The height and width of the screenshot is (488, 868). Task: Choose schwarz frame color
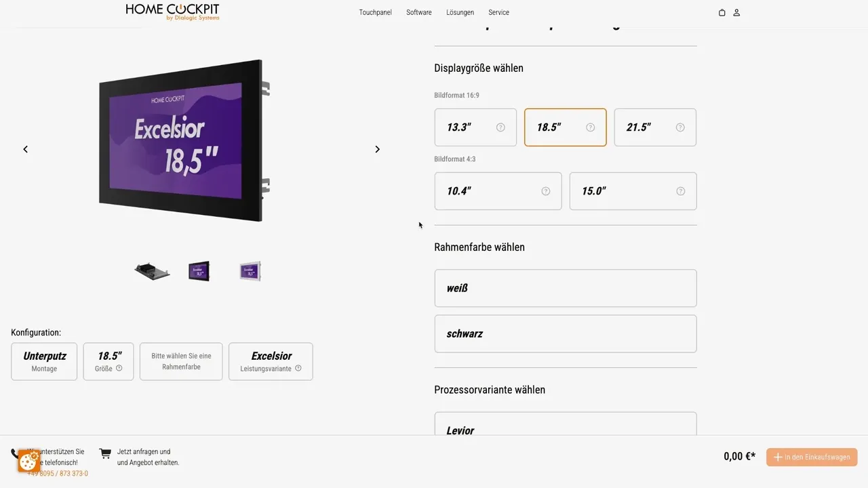coord(566,333)
